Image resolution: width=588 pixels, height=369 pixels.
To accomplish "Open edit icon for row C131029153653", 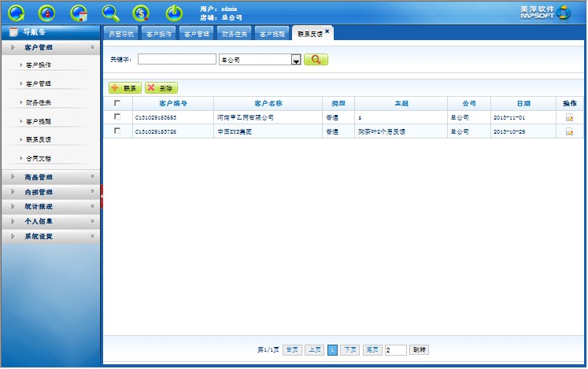I will [x=569, y=117].
